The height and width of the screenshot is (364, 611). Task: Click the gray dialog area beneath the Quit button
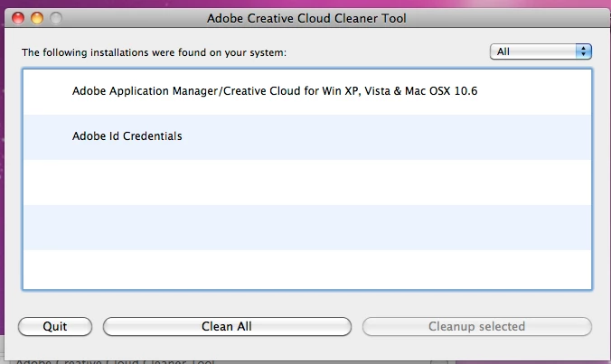click(x=55, y=348)
